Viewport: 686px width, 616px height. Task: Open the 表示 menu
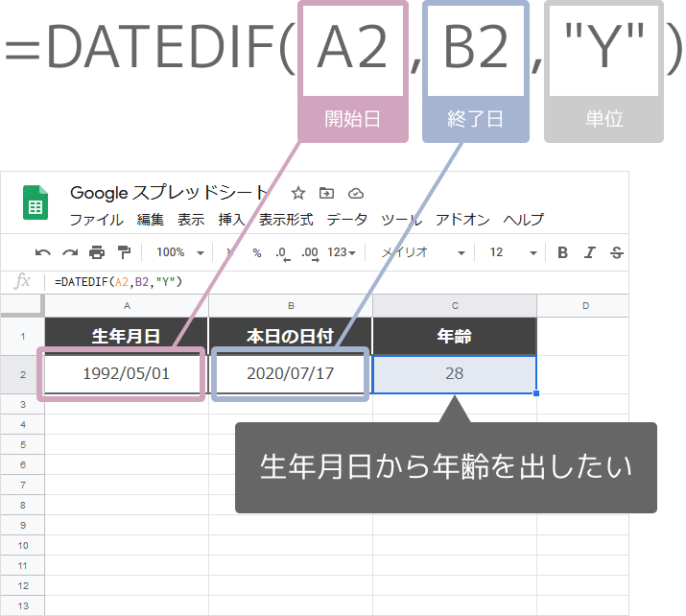click(x=191, y=219)
